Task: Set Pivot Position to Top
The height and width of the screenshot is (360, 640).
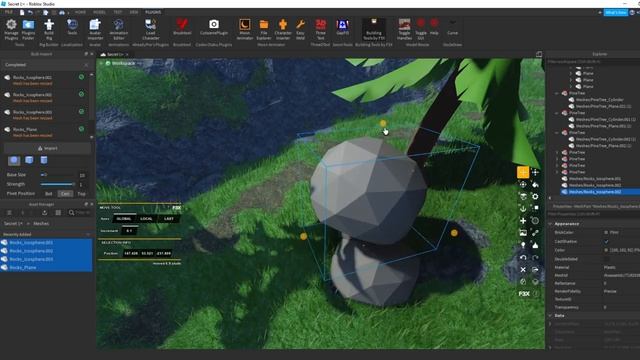Action: click(x=81, y=194)
